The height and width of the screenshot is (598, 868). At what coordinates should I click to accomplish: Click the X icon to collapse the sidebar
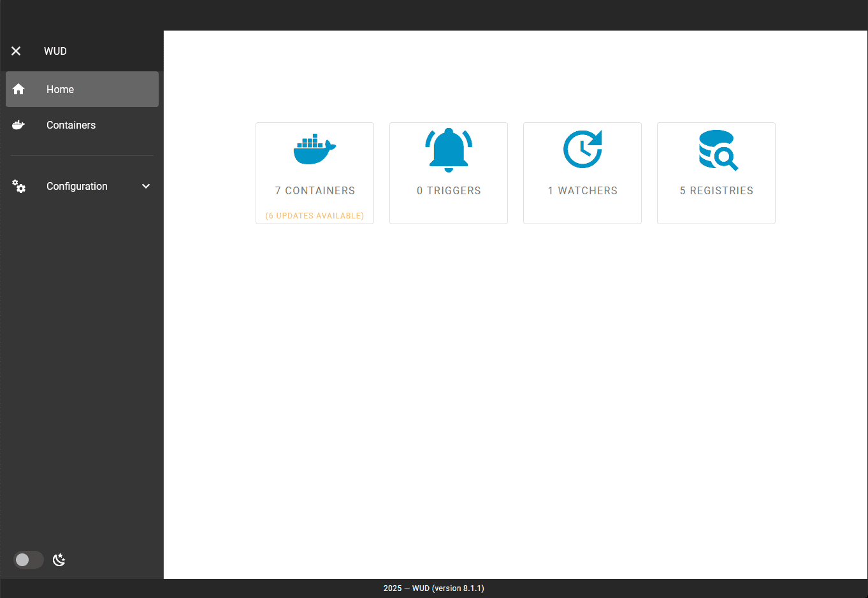pyautogui.click(x=15, y=51)
